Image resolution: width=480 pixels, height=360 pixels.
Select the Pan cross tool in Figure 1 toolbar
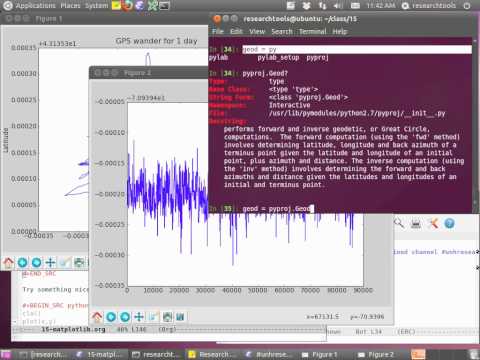[51, 263]
